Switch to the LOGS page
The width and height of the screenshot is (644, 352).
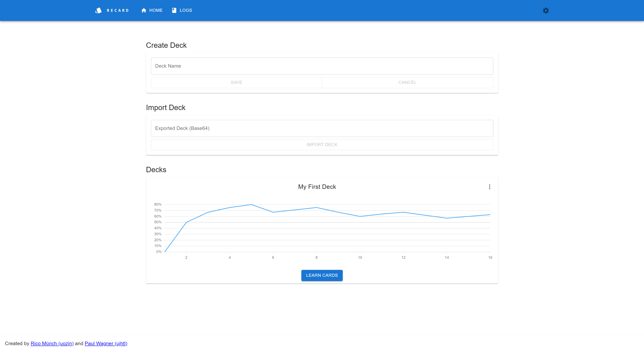[186, 10]
